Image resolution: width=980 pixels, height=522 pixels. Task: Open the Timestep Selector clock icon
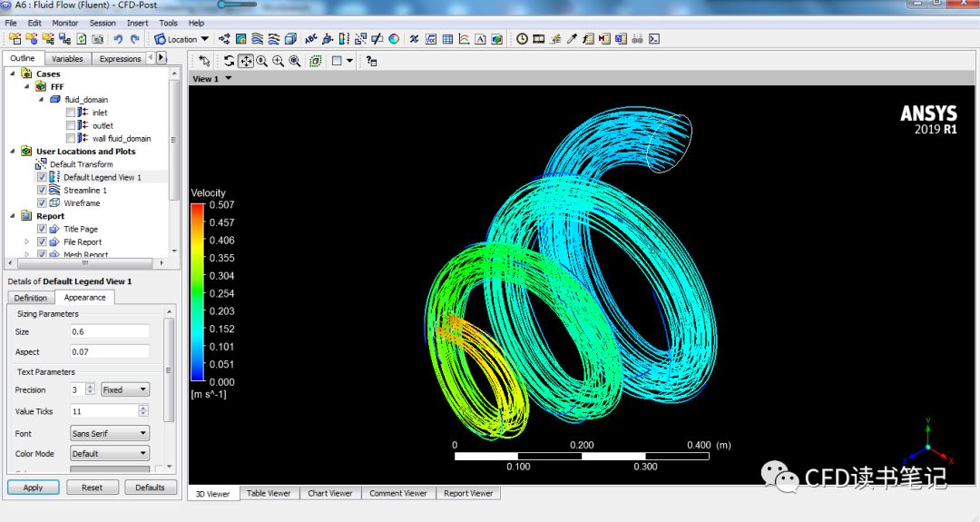[522, 39]
